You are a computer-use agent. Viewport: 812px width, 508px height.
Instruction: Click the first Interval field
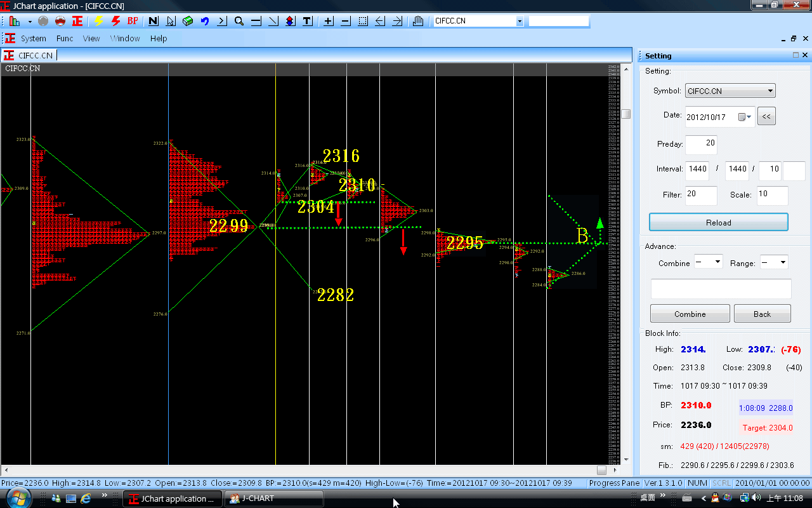697,170
